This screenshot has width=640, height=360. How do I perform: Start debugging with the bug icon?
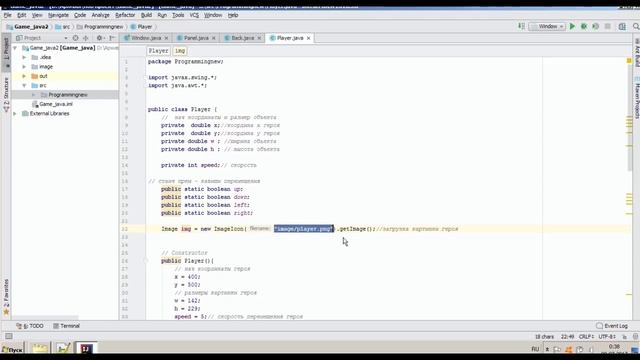(584, 27)
